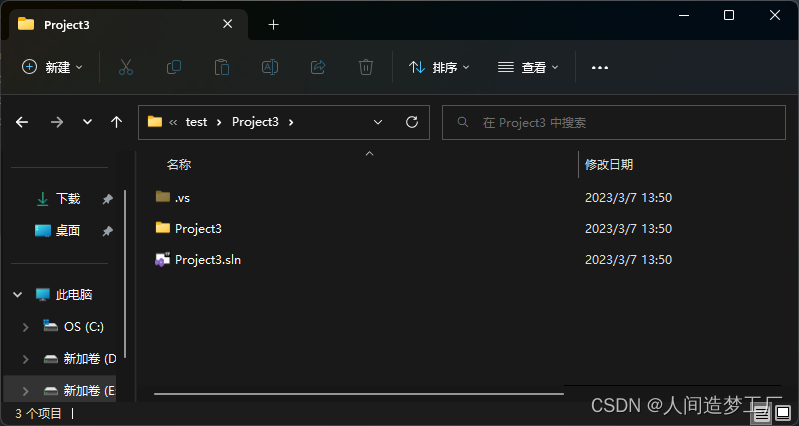
Task: Click the double-chevron before test breadcrumb
Action: [173, 122]
